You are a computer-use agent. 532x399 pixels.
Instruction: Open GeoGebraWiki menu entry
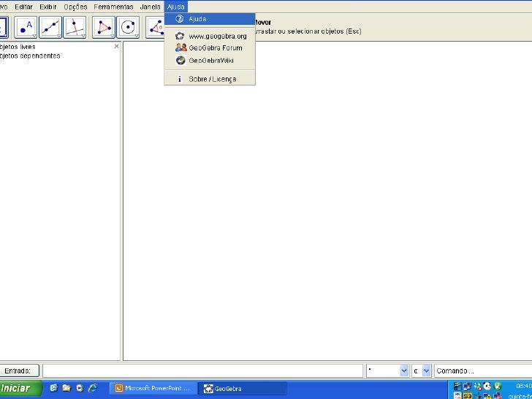(x=210, y=61)
